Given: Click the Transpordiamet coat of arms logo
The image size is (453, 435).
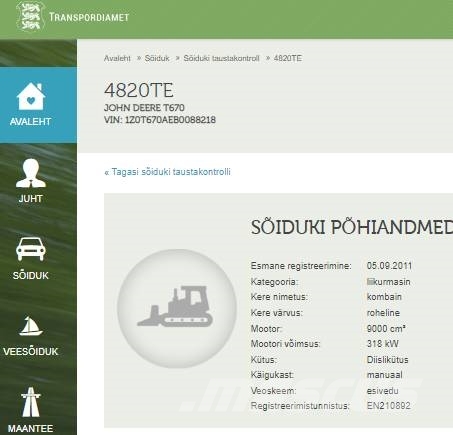Looking at the screenshot, I should (30, 16).
